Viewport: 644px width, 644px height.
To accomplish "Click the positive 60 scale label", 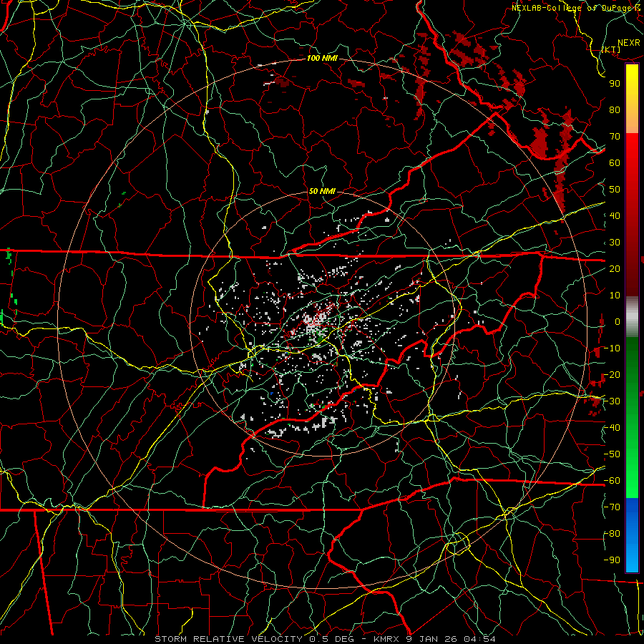I will [615, 162].
